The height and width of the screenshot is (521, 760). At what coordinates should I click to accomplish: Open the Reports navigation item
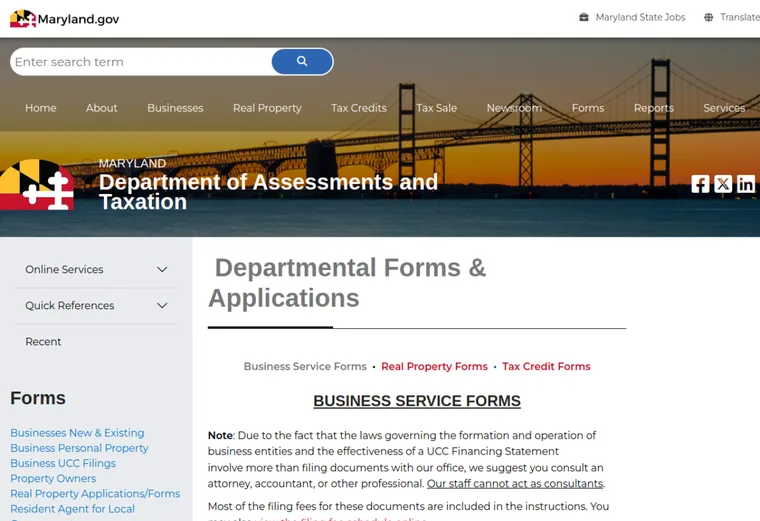tap(653, 108)
